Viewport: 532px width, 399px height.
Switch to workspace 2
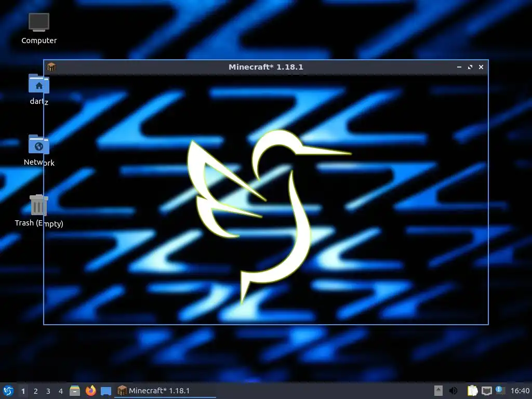[x=36, y=391]
